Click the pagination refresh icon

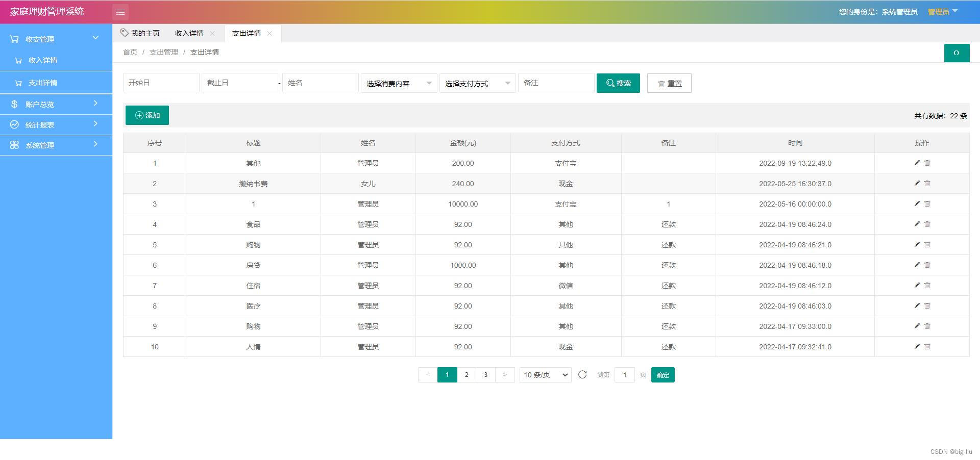point(582,374)
